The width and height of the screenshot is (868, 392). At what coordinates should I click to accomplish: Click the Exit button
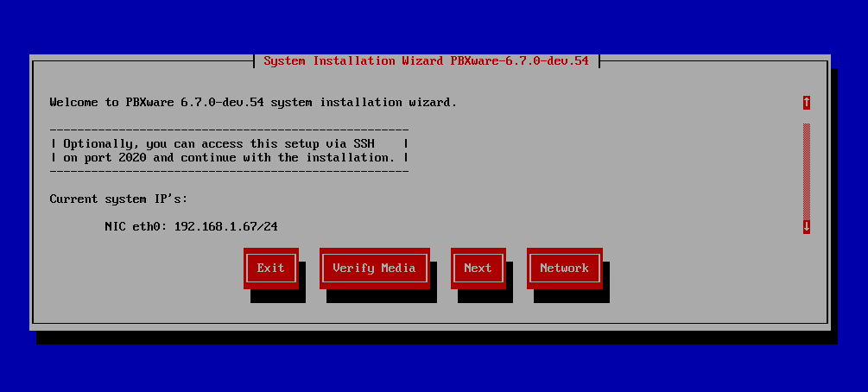[x=270, y=268]
